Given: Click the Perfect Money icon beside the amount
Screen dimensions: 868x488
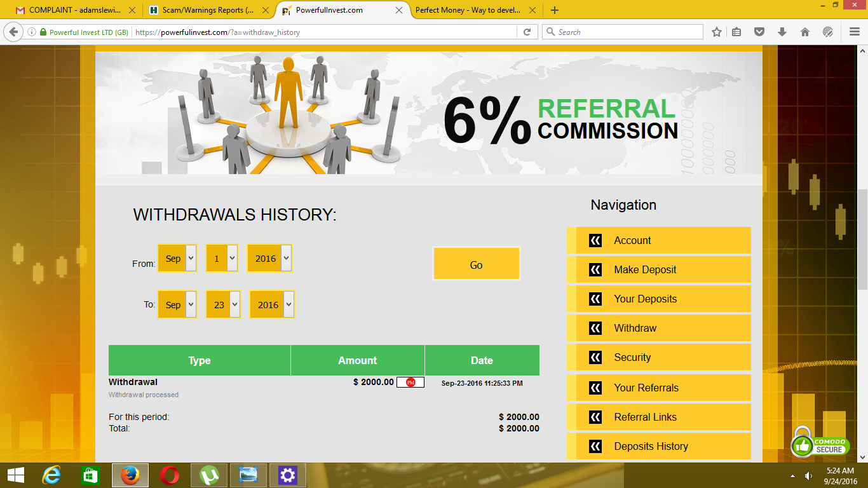Looking at the screenshot, I should (x=410, y=383).
